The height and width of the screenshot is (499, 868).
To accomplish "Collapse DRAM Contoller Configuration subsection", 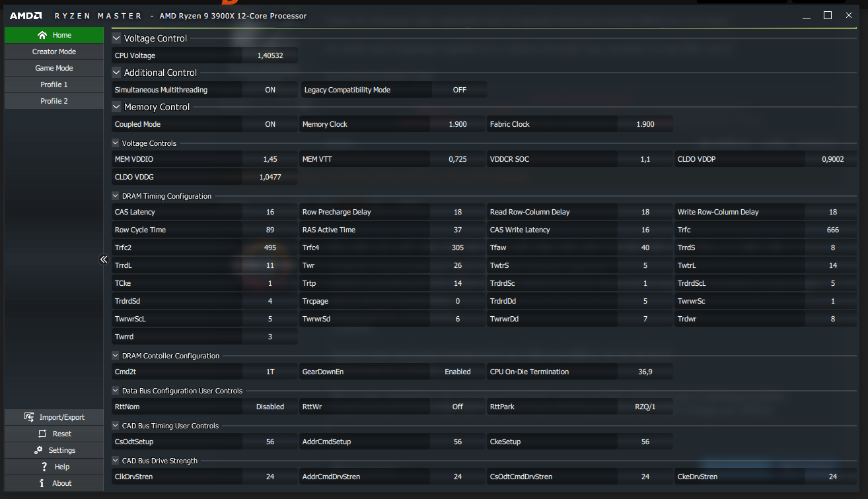I will 116,356.
